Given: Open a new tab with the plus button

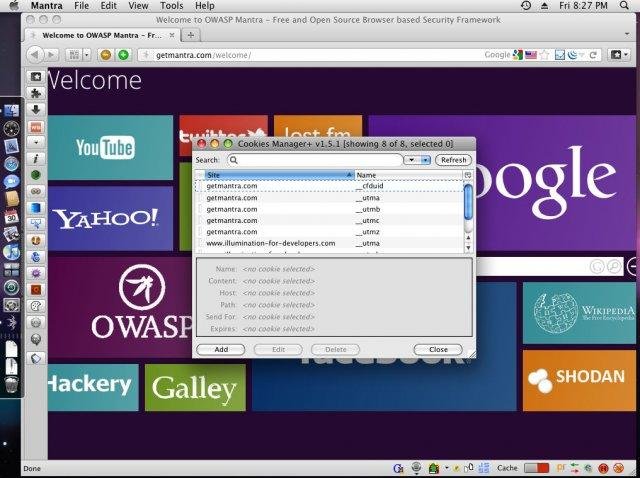Looking at the screenshot, I should [x=191, y=35].
